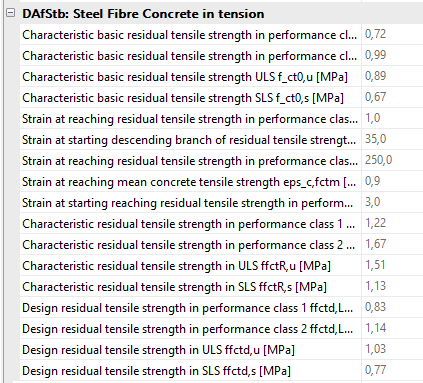Edit the 0,89 ULS value

click(392, 76)
